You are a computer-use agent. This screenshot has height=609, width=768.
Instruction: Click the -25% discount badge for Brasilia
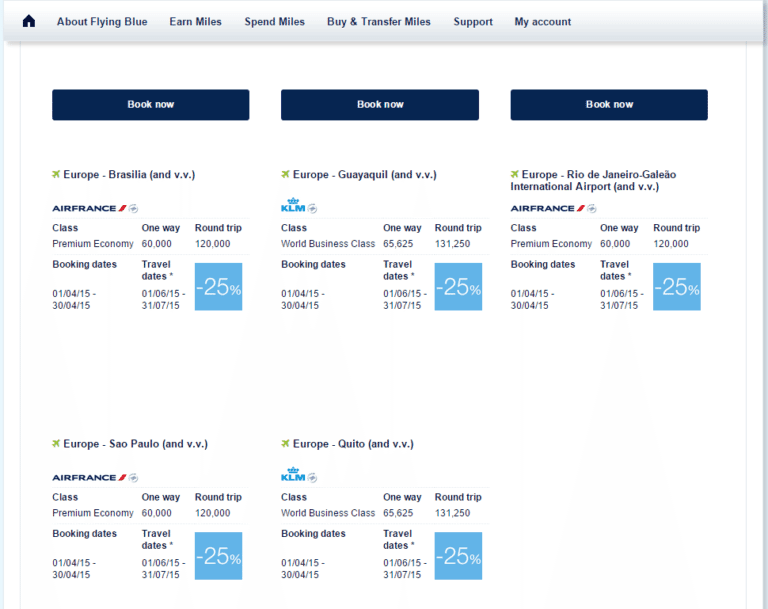coord(218,287)
